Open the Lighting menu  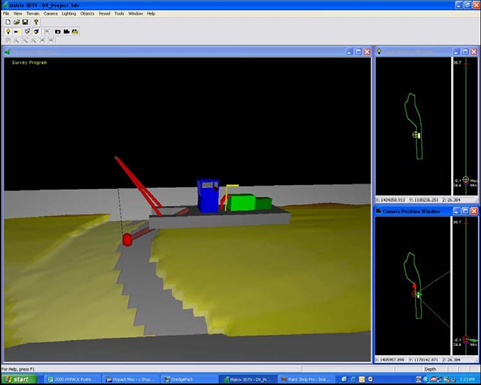tap(69, 13)
